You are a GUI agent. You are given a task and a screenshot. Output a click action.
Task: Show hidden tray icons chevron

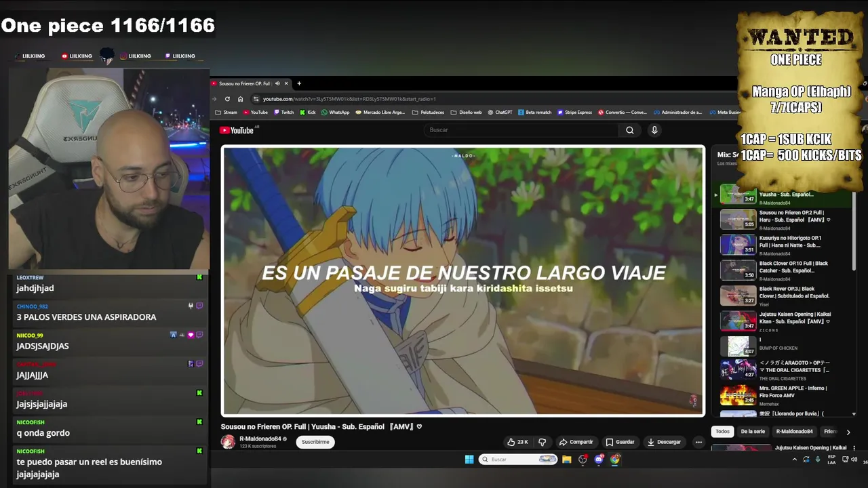tap(795, 460)
